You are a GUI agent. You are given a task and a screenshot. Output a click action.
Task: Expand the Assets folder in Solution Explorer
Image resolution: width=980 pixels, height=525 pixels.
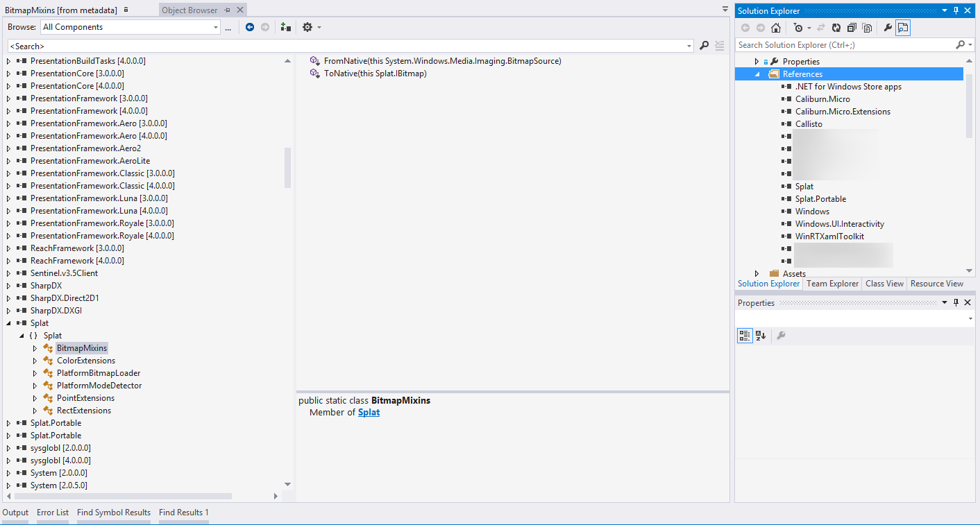point(757,274)
